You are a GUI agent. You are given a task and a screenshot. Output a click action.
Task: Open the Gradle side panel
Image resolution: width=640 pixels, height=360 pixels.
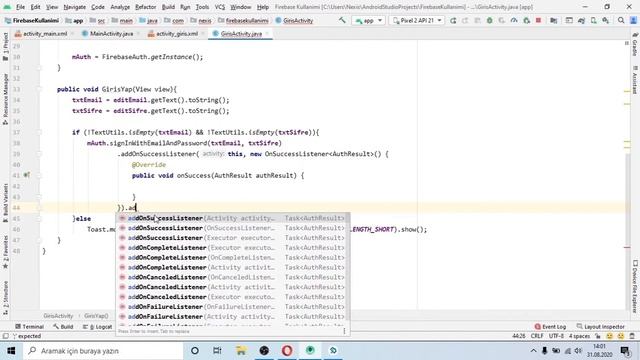(635, 44)
